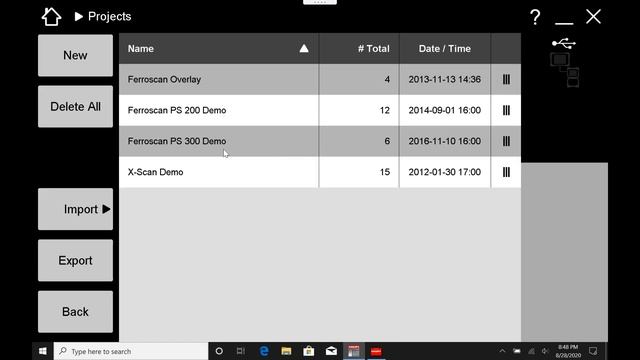
Task: Select the Ferroscan PS 200 Demo name
Action: coord(177,110)
